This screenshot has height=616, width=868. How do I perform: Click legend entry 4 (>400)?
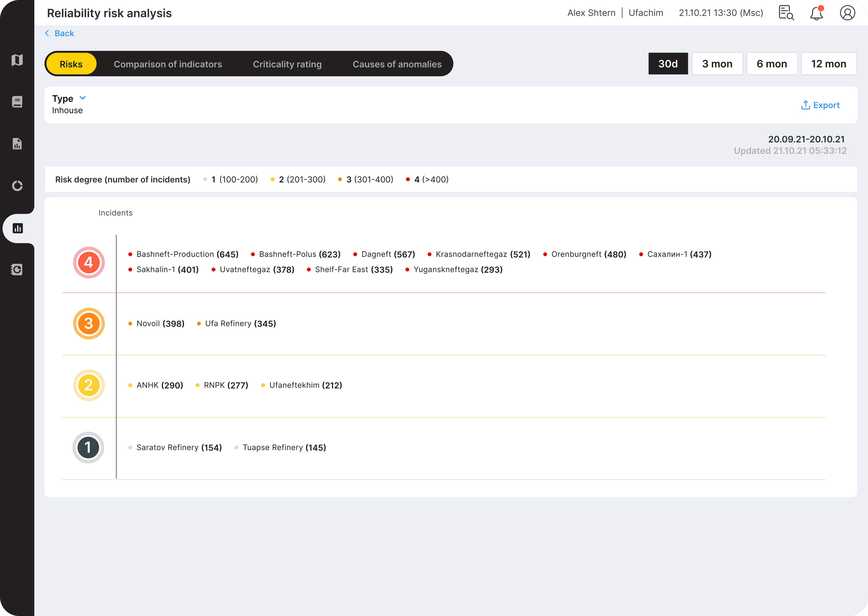[x=427, y=179]
